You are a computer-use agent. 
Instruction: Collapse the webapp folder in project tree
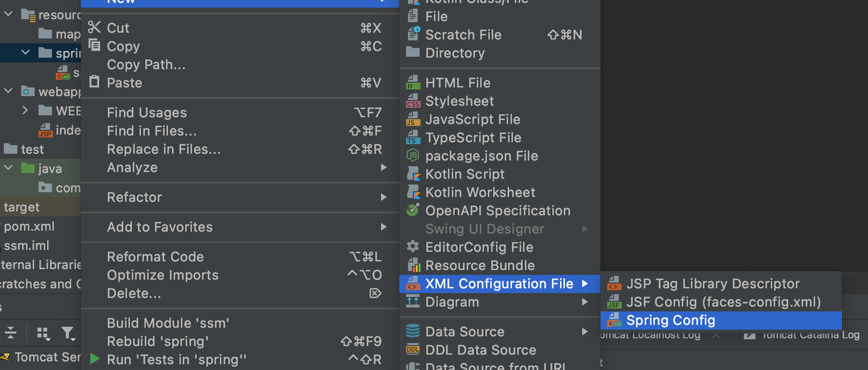coord(8,91)
